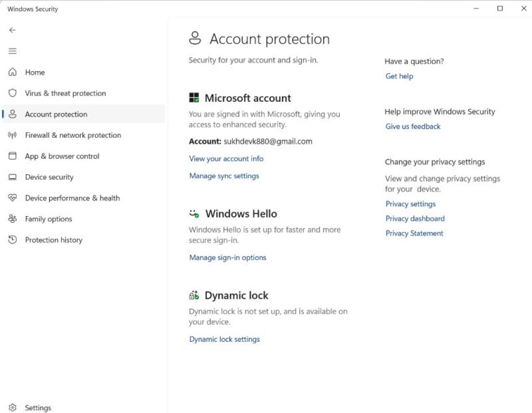
Task: Open View your account info link
Action: [227, 158]
